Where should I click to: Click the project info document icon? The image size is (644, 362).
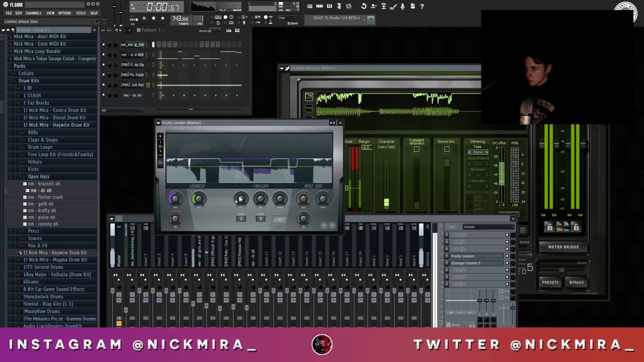[x=413, y=6]
